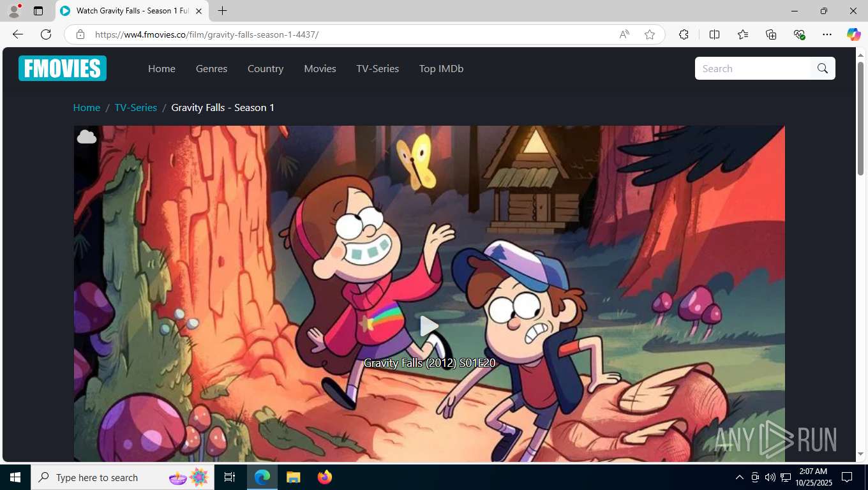The width and height of the screenshot is (868, 490).
Task: Launch Firefox from taskbar
Action: [x=325, y=477]
